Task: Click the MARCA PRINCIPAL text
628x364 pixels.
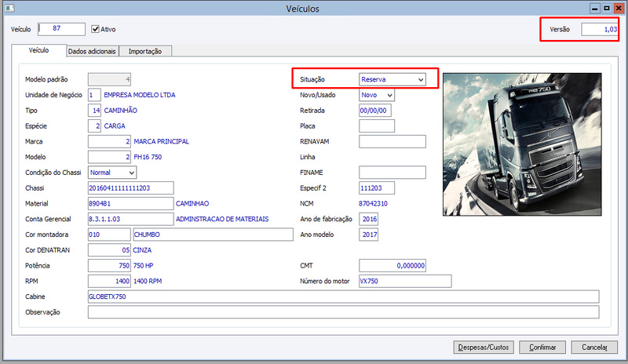Action: (161, 141)
